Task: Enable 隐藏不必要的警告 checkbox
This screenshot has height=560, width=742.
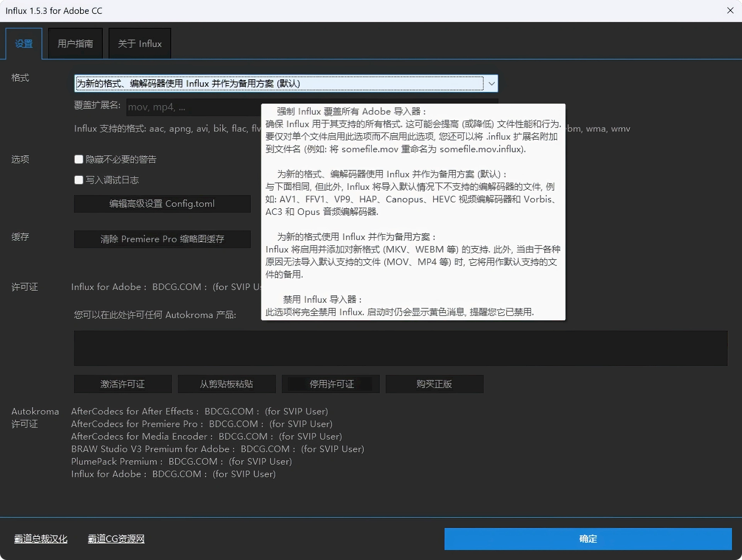Action: click(x=79, y=159)
